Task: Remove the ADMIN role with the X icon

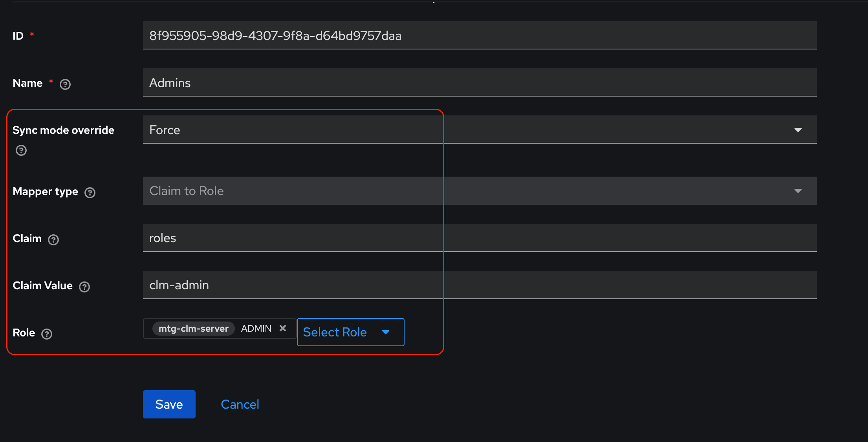Action: [x=283, y=328]
